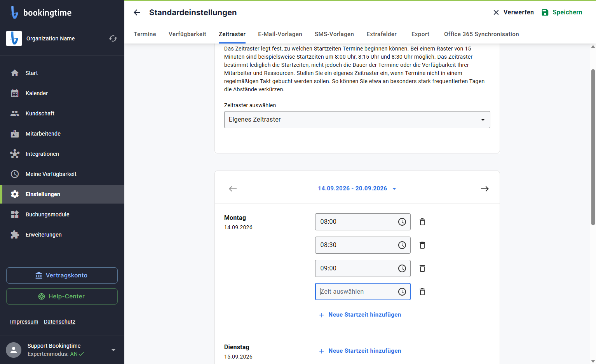Switch to the Extrafelder tab

[382, 34]
